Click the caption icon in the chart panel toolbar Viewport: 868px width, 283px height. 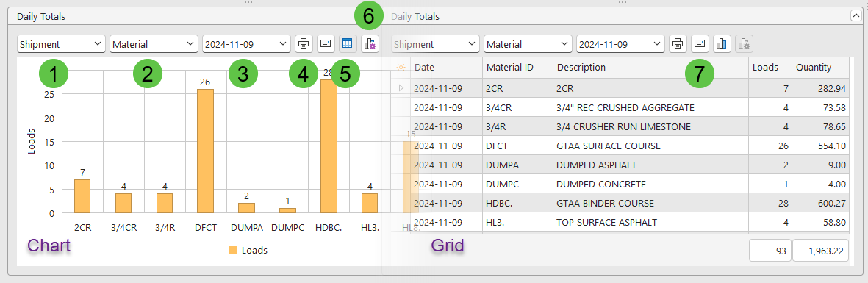click(x=326, y=43)
